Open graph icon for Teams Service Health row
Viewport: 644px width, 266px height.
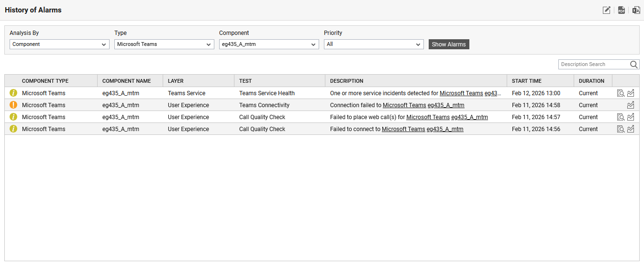pos(631,93)
